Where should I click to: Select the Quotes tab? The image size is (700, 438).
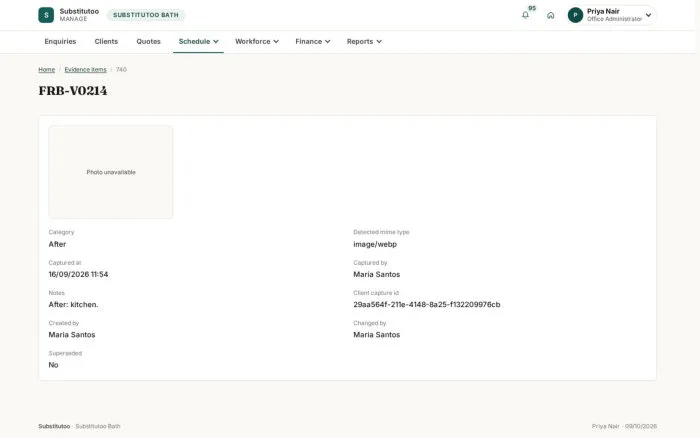pyautogui.click(x=148, y=42)
